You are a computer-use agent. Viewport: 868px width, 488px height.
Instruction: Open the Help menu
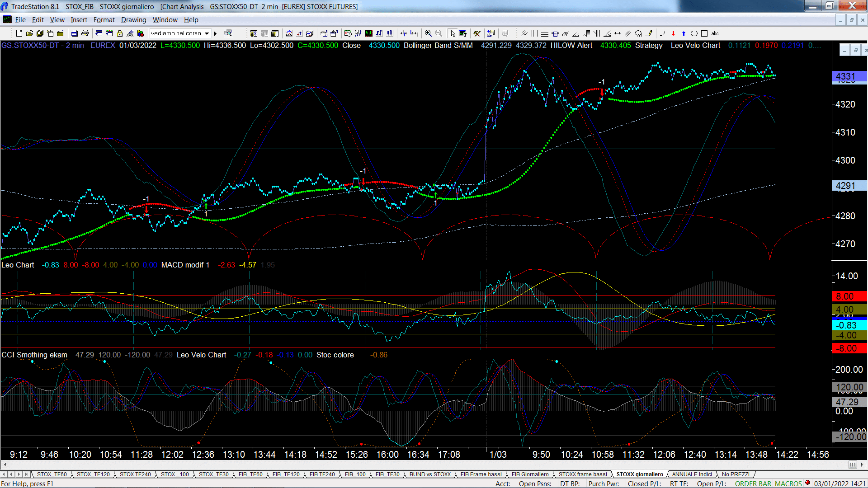191,20
